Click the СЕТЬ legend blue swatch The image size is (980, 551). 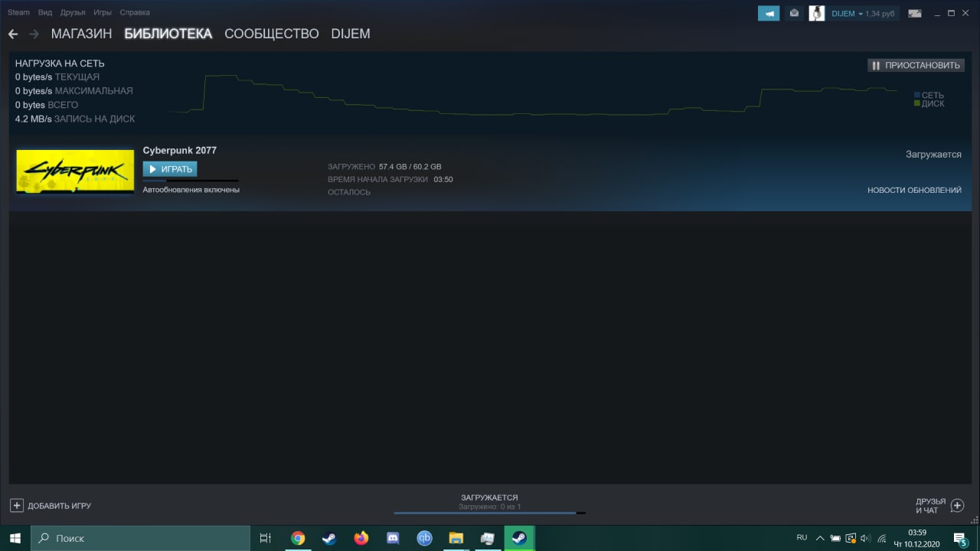[917, 95]
